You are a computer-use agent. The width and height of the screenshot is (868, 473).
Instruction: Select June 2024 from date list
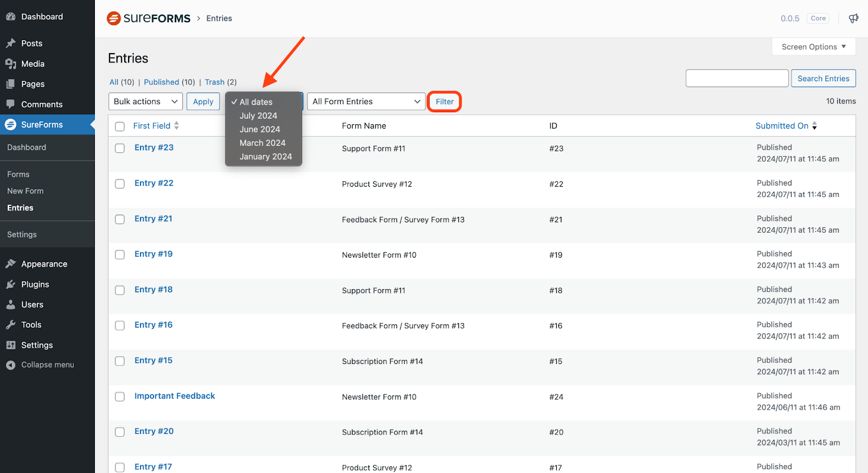click(264, 129)
